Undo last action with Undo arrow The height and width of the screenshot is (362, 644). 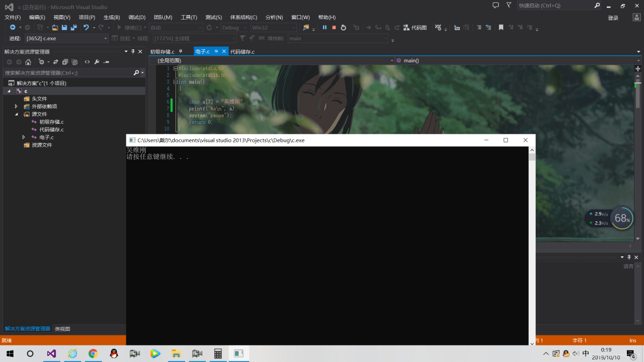pos(86,28)
